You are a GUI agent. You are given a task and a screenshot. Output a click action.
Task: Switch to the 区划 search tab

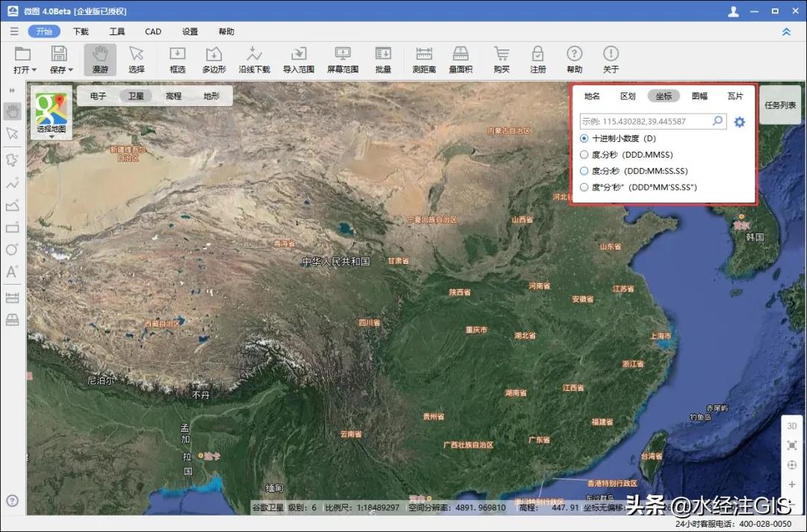628,96
